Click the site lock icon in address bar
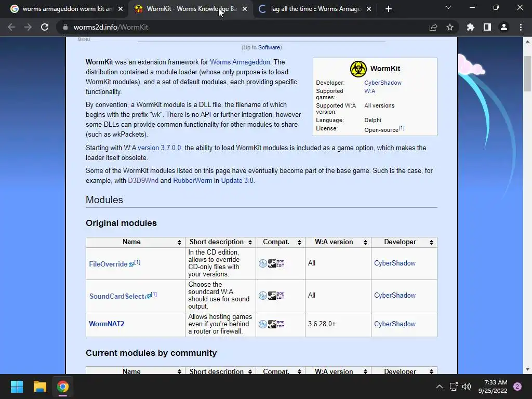The height and width of the screenshot is (399, 532). [65, 27]
